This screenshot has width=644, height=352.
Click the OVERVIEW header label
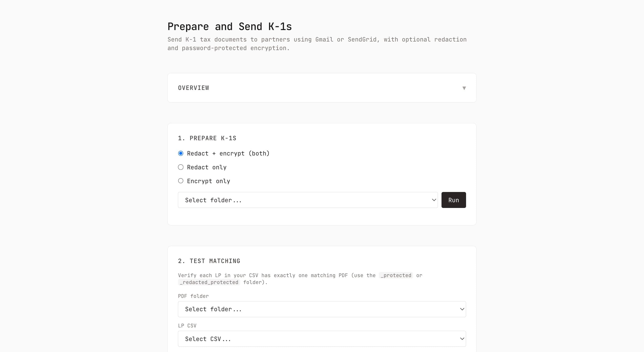(x=193, y=88)
